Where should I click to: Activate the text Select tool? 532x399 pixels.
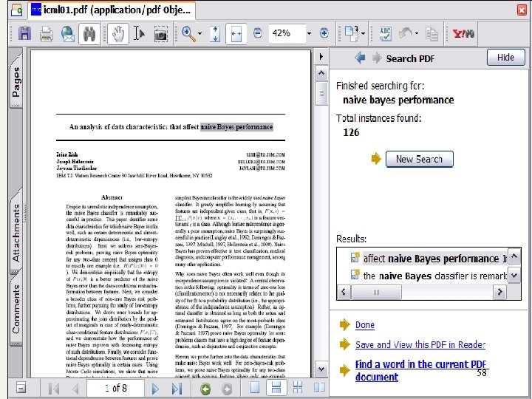point(139,34)
